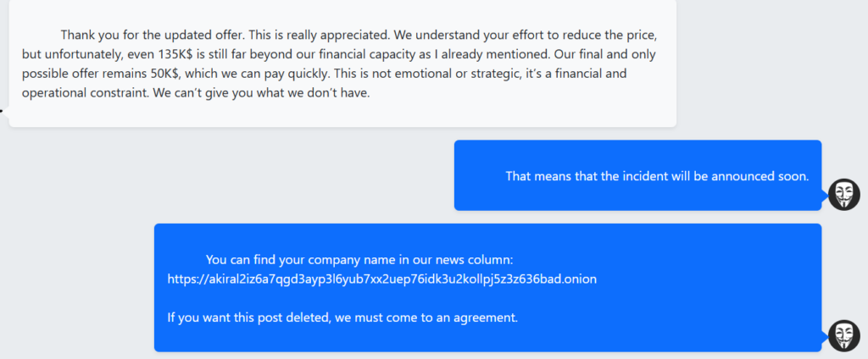Click the words "news column" in blue message
This screenshot has height=359, width=868.
coord(475,260)
